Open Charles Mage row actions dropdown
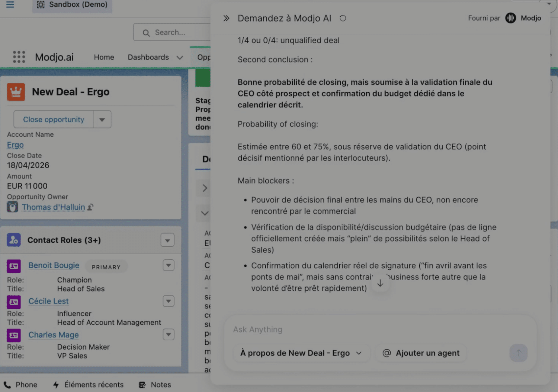Viewport: 558px width, 392px height. click(x=169, y=334)
